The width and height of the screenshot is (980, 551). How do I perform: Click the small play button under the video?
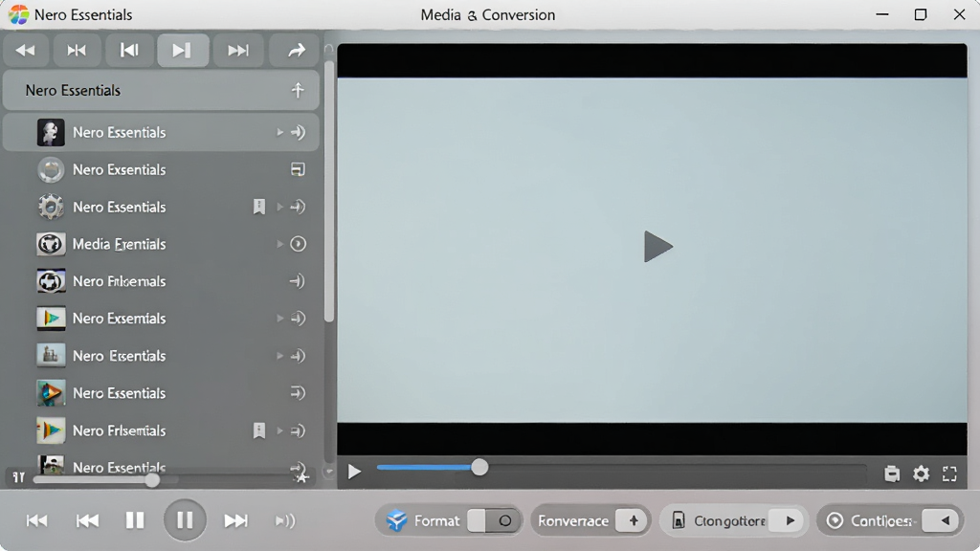[354, 472]
